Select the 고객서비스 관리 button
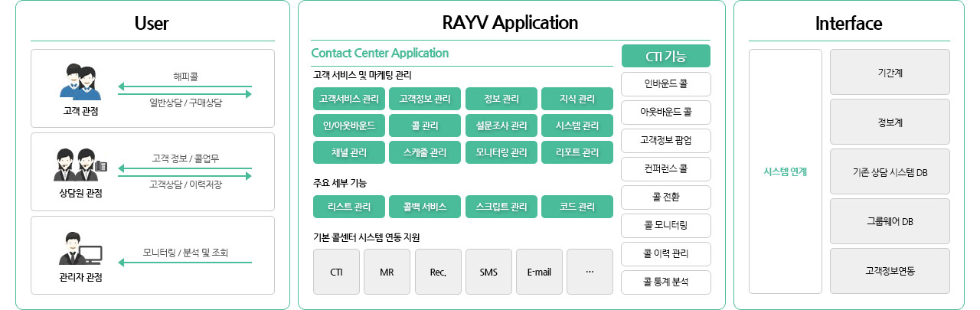Image resolution: width=980 pixels, height=310 pixels. pos(348,99)
